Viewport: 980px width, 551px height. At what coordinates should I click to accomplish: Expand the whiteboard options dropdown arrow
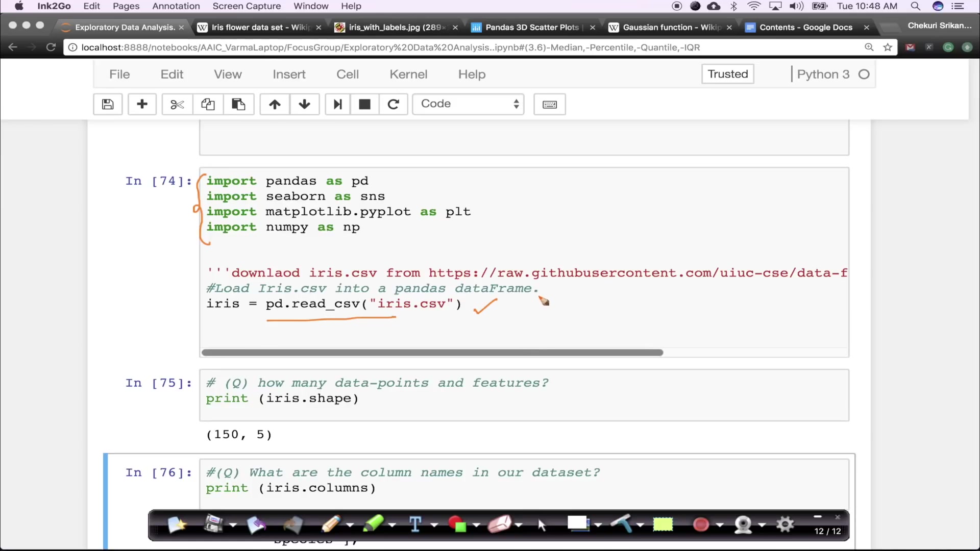pos(598,525)
